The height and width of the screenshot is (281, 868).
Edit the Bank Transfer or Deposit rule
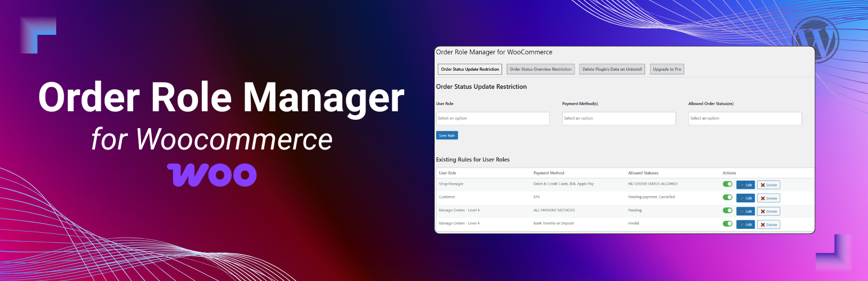coord(745,224)
